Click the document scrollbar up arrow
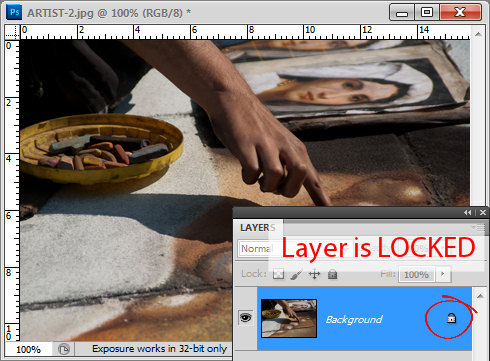The image size is (490, 361). pyautogui.click(x=478, y=34)
